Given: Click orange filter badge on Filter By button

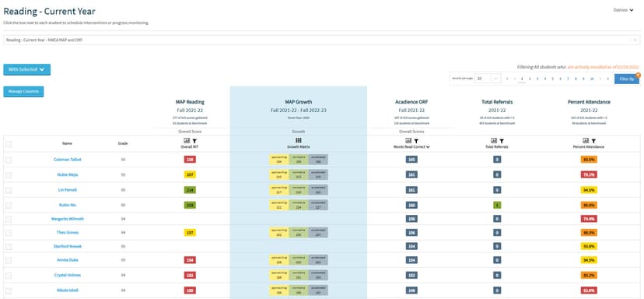Looking at the screenshot, I should [x=638, y=76].
